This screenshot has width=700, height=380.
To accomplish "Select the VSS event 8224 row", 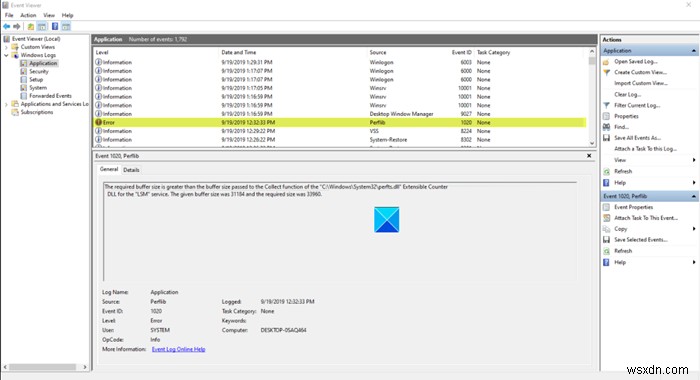I will [340, 131].
